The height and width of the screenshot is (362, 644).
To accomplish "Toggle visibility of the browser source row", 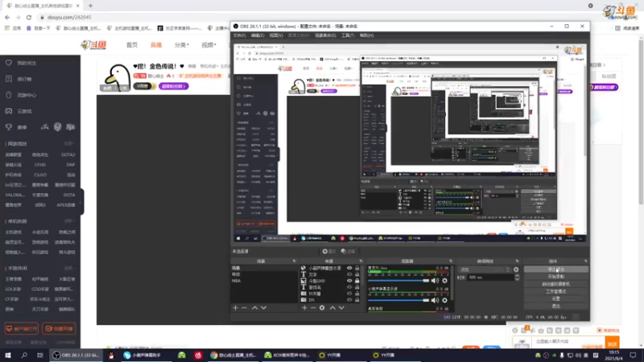I will [x=349, y=268].
